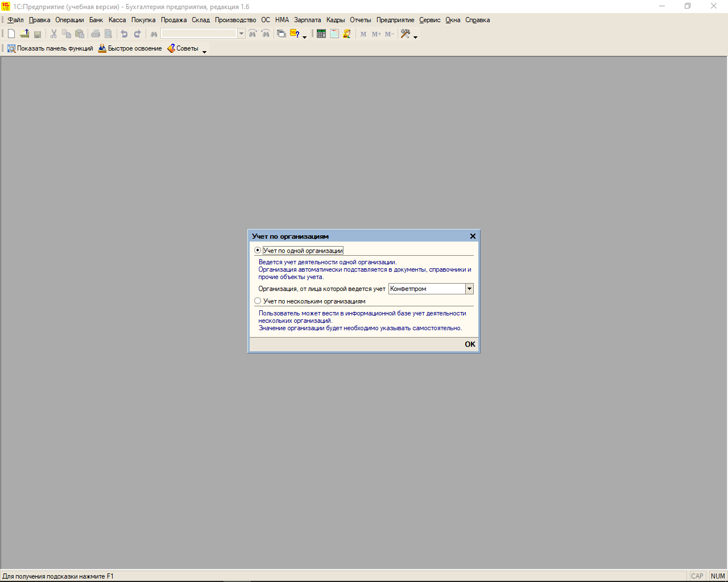The image size is (728, 582).
Task: Click the New document icon
Action: pos(11,34)
